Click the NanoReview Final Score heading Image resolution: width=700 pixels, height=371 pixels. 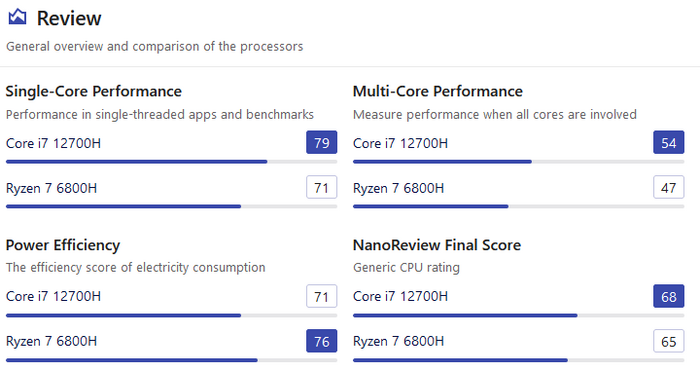pyautogui.click(x=437, y=245)
